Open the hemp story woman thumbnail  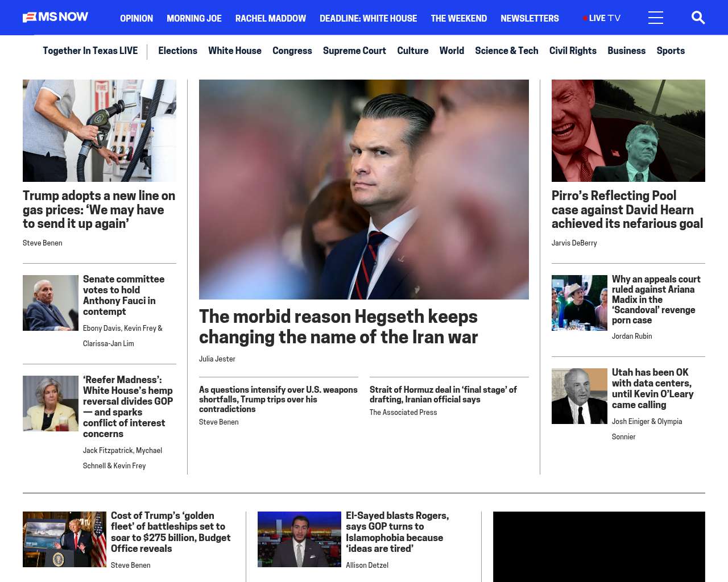[51, 404]
